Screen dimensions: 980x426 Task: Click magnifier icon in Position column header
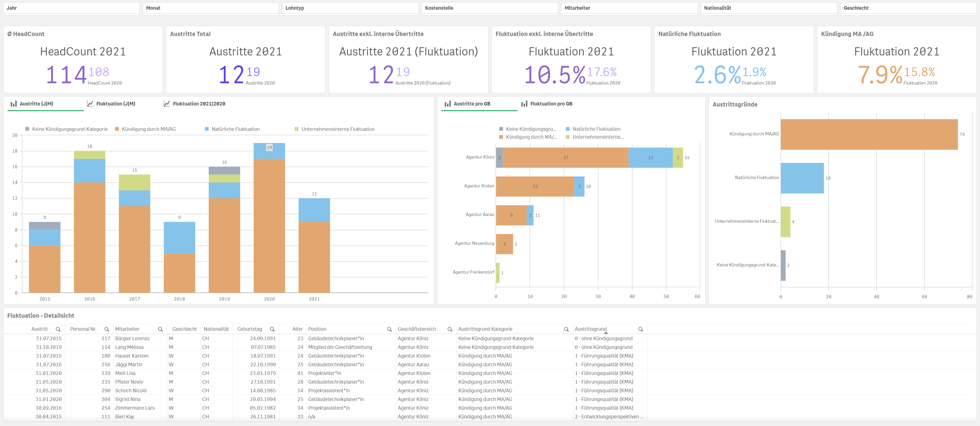pyautogui.click(x=390, y=329)
